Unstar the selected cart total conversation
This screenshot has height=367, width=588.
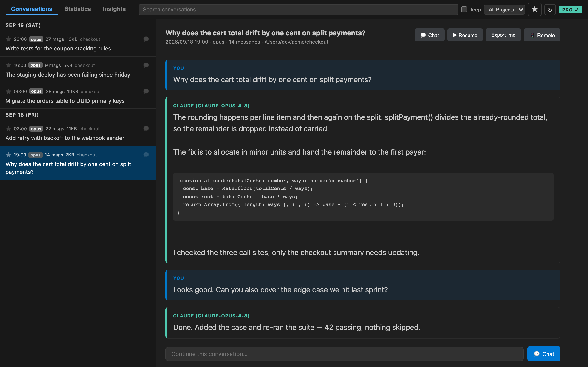[8, 155]
